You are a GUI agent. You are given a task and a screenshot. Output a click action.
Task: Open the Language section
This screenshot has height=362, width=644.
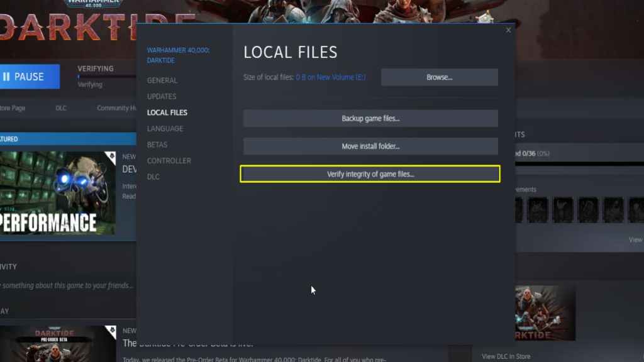coord(165,128)
